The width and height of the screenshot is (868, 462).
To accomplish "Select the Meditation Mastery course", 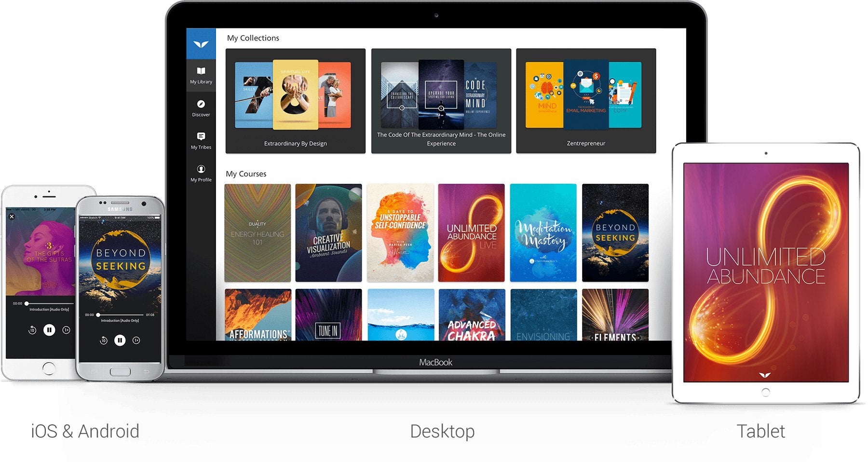I will click(543, 232).
